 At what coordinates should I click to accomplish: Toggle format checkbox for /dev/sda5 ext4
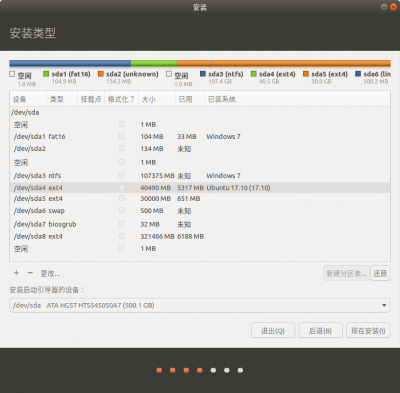pyautogui.click(x=122, y=198)
